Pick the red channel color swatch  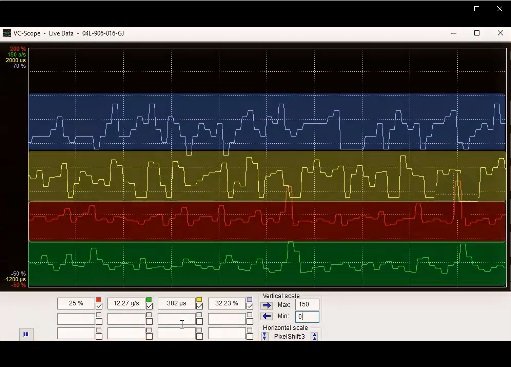tap(99, 299)
